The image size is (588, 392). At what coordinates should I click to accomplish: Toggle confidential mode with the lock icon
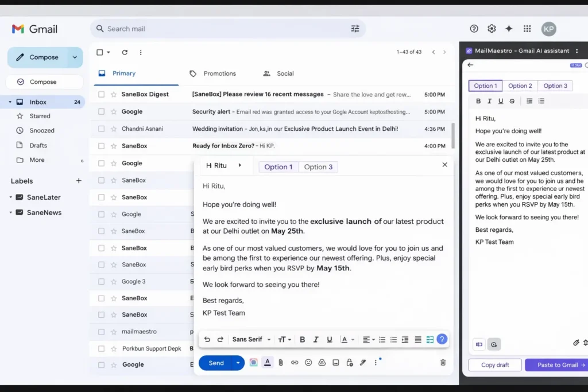349,362
